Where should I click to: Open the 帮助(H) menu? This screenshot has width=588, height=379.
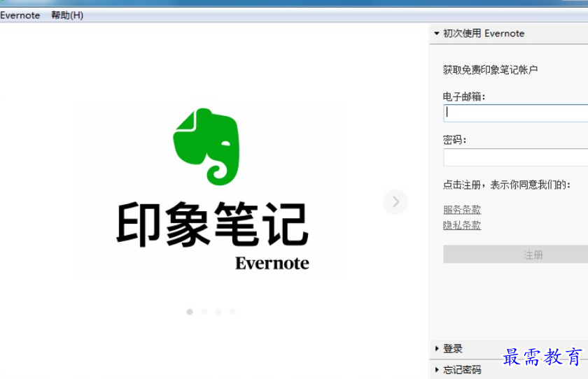pyautogui.click(x=67, y=15)
